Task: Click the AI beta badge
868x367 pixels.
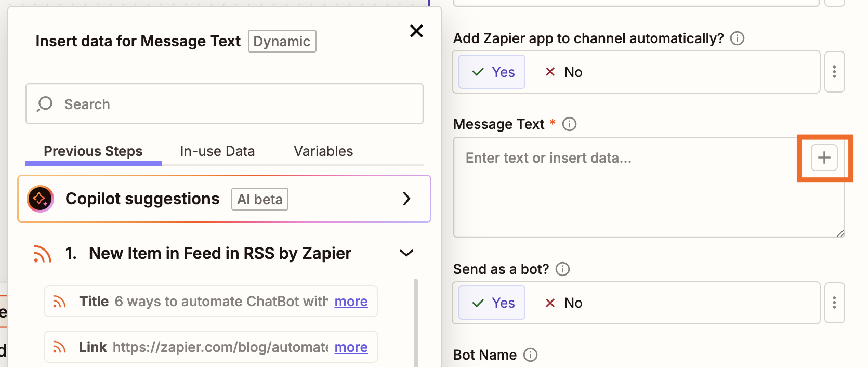Action: [260, 199]
